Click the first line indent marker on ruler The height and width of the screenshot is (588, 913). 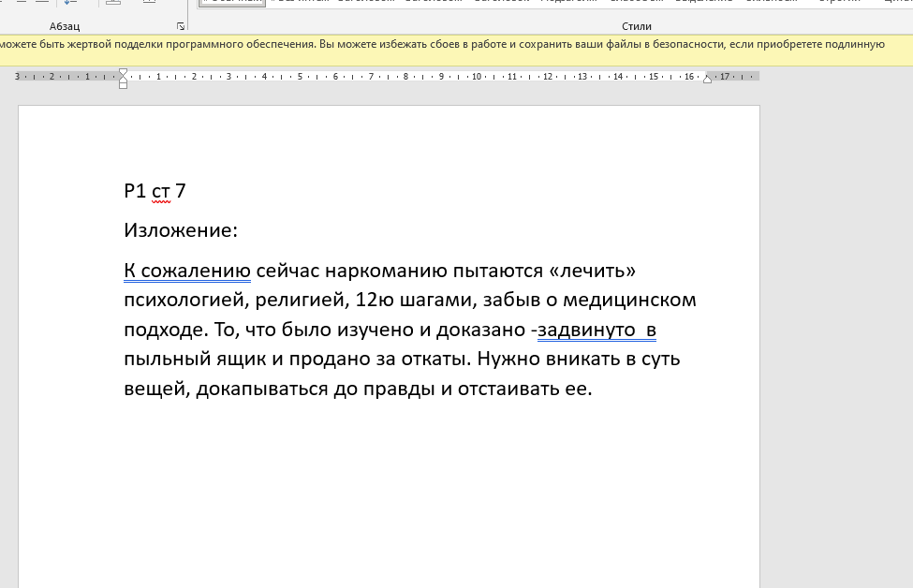click(x=123, y=72)
